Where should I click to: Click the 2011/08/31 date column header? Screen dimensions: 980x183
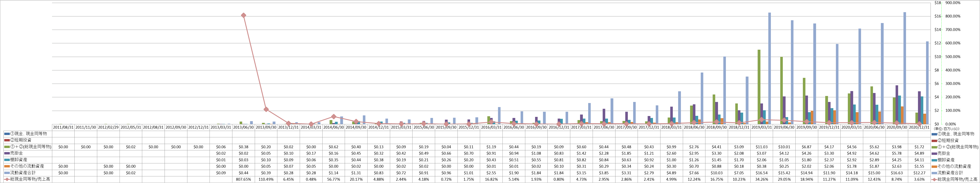click(63, 128)
